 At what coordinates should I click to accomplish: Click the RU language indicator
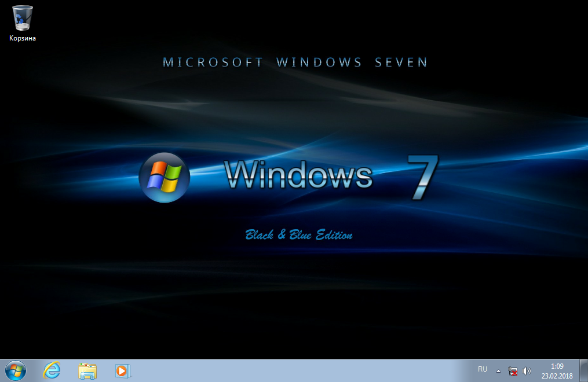pyautogui.click(x=482, y=369)
